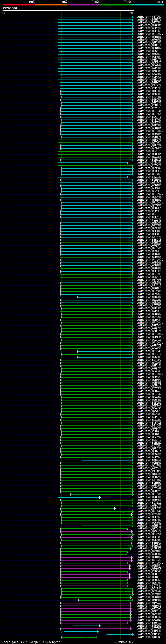Click the cyan alignment bar for UniRef100_B9G4Q3
The width and height of the screenshot is (166, 644).
click(105, 357)
